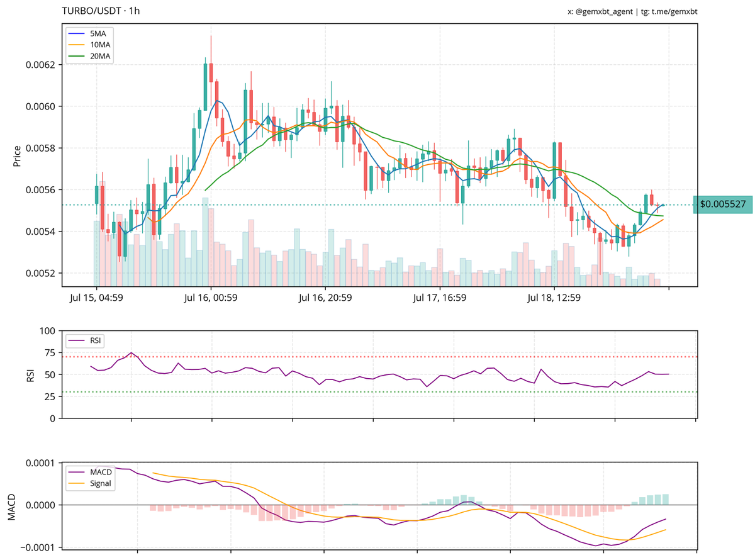The height and width of the screenshot is (560, 755).
Task: Click the Jul 15, 04:59 time label
Action: coord(96,298)
